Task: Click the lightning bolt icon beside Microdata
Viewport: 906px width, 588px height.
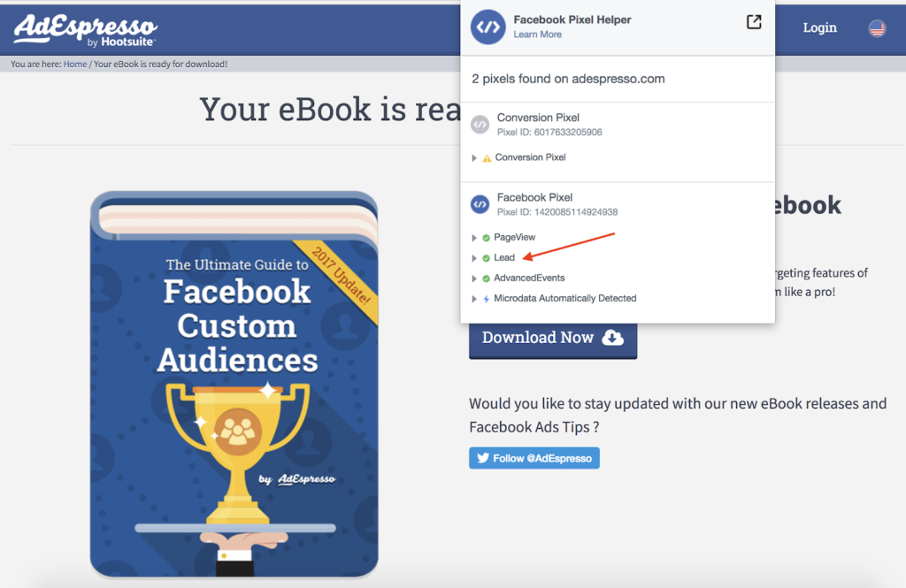Action: coord(486,299)
